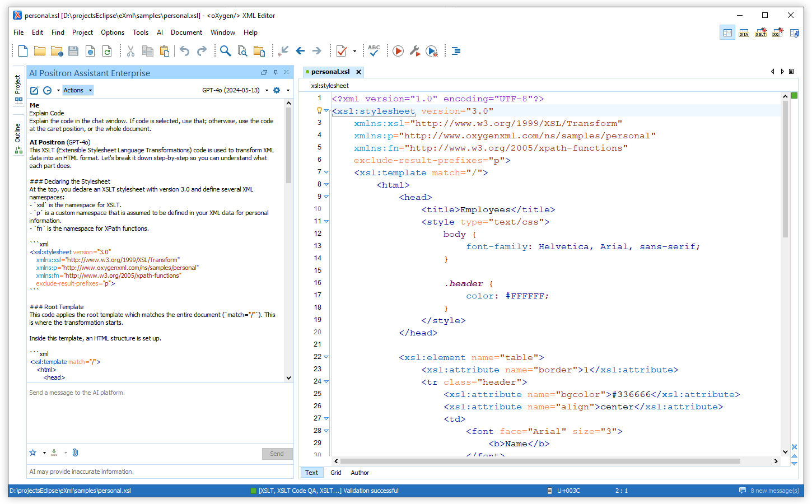Click the Find in Files folder icon

[x=259, y=51]
